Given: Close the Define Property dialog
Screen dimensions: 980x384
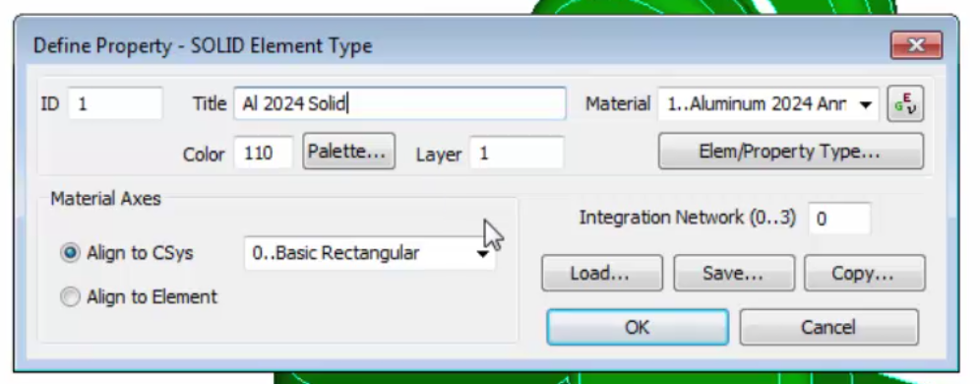Looking at the screenshot, I should [x=916, y=45].
